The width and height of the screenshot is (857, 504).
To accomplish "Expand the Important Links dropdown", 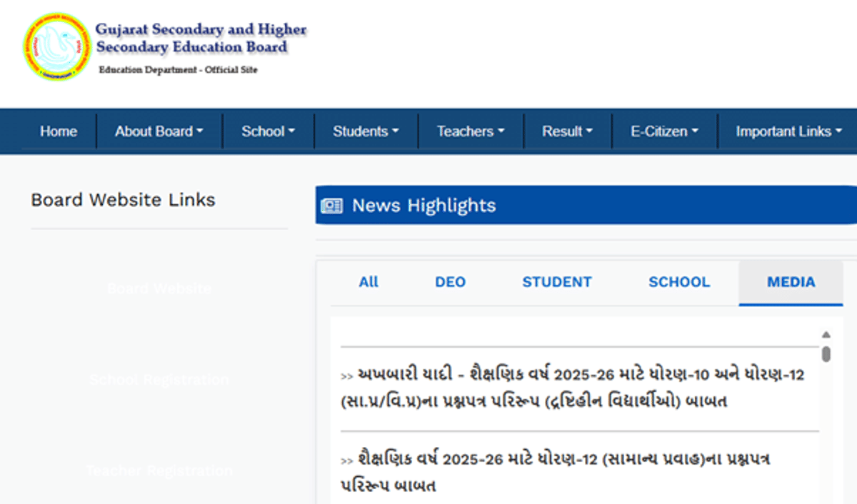I will click(788, 131).
